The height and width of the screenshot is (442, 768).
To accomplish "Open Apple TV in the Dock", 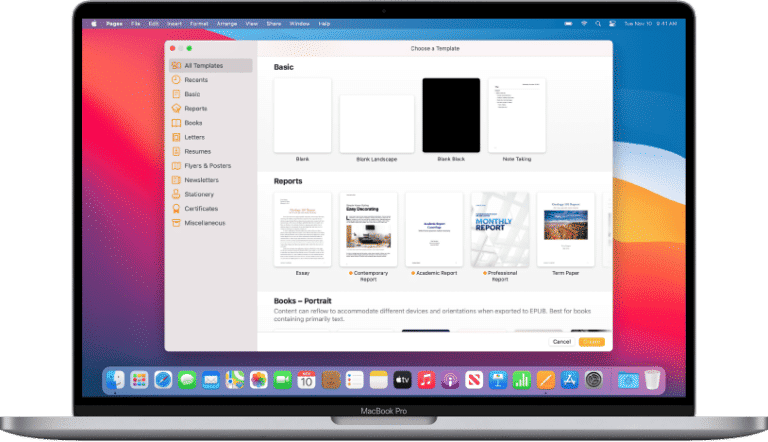I will 402,380.
